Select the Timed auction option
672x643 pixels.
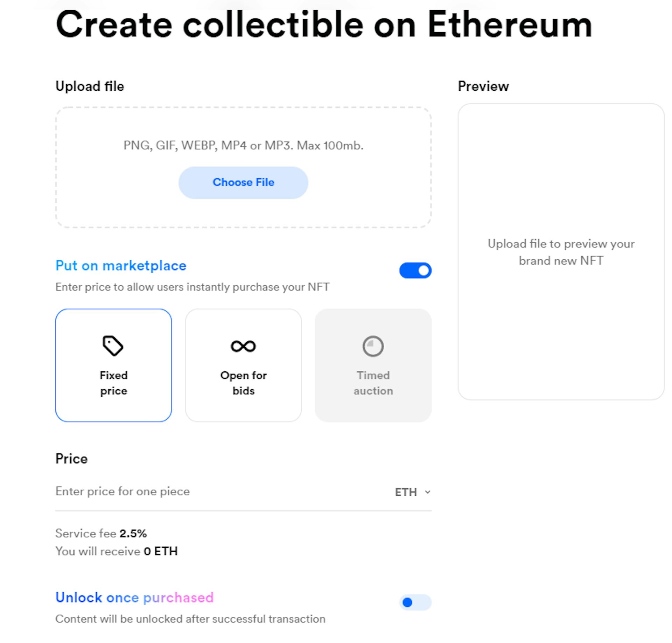(373, 365)
